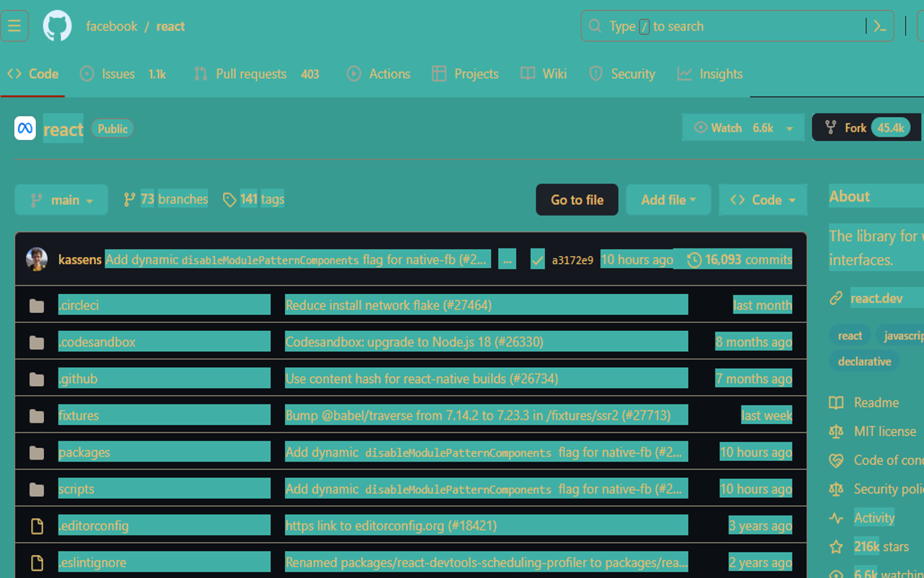Expand the commit message ellipsis
Viewport: 924px width, 578px height.
point(507,259)
